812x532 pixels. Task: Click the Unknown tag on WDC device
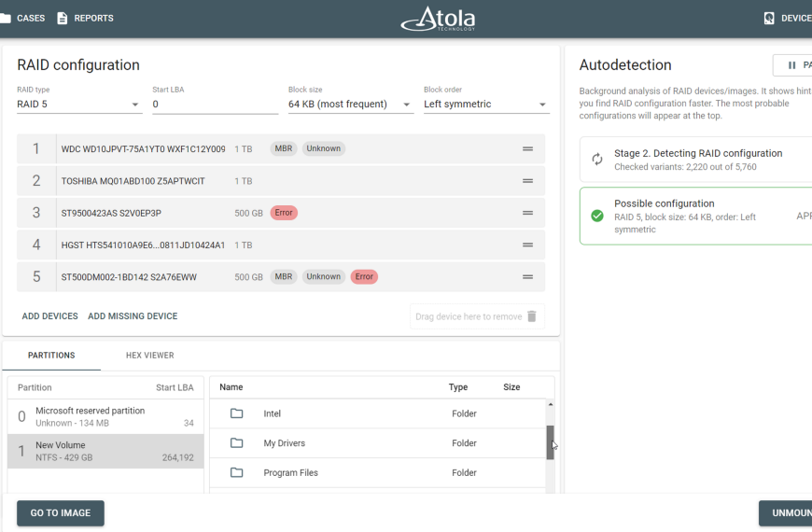pyautogui.click(x=324, y=148)
